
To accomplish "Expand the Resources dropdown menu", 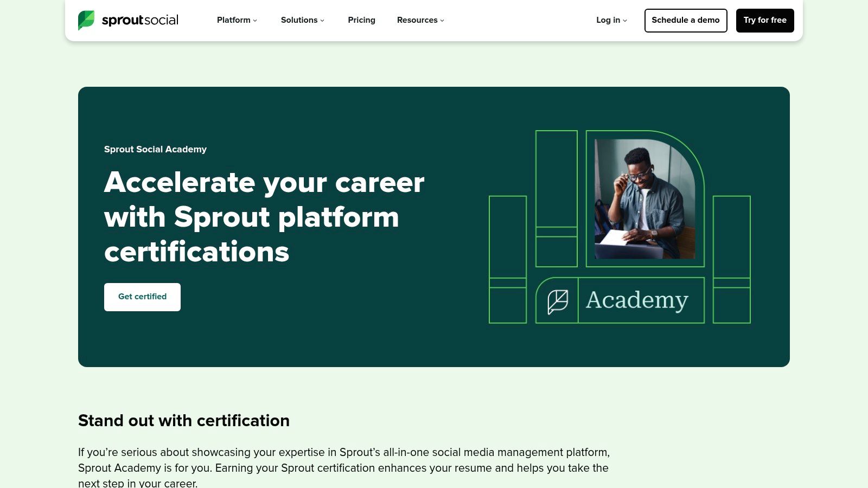I will [421, 20].
